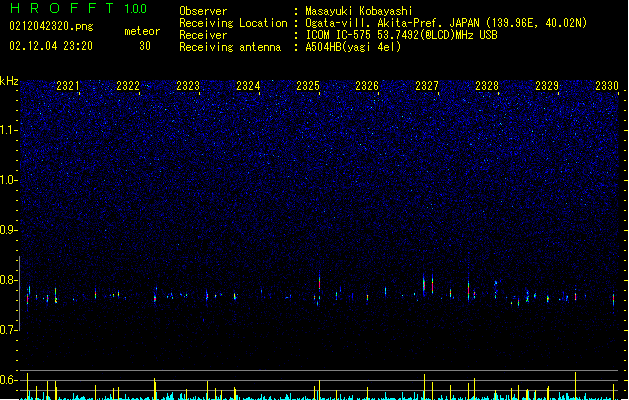Click the 2325 time marker
The width and height of the screenshot is (629, 400).
308,85
